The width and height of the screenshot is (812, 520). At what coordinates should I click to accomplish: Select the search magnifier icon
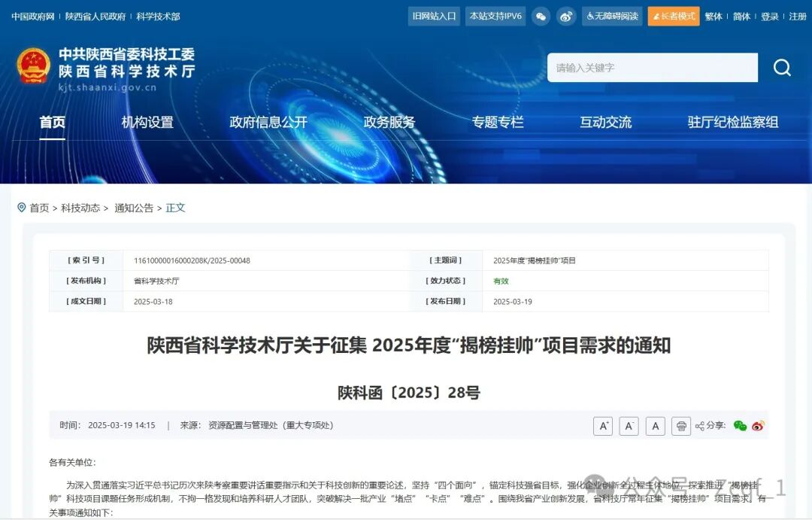tap(782, 68)
